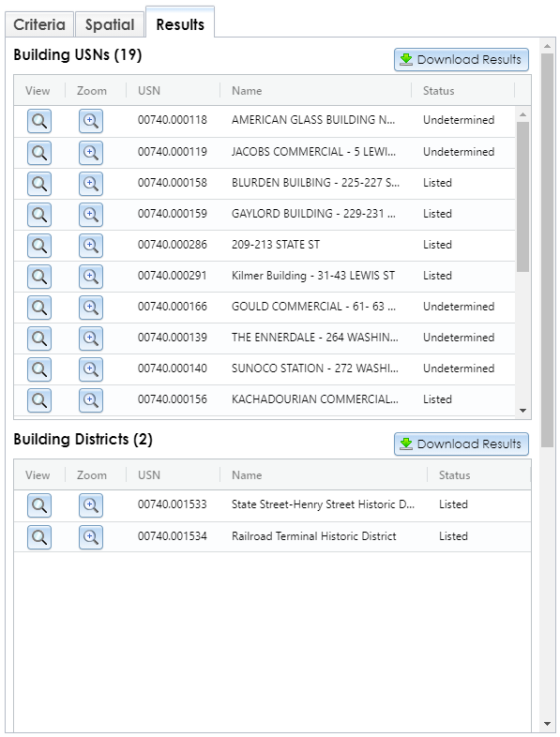
Task: Zoom to Railroad Terminal Historic District
Action: click(x=91, y=537)
